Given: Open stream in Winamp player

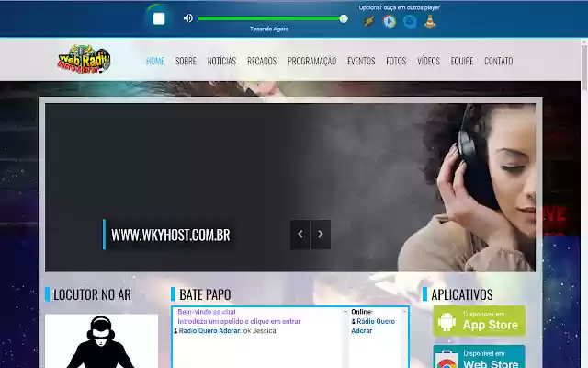Looking at the screenshot, I should coord(369,21).
